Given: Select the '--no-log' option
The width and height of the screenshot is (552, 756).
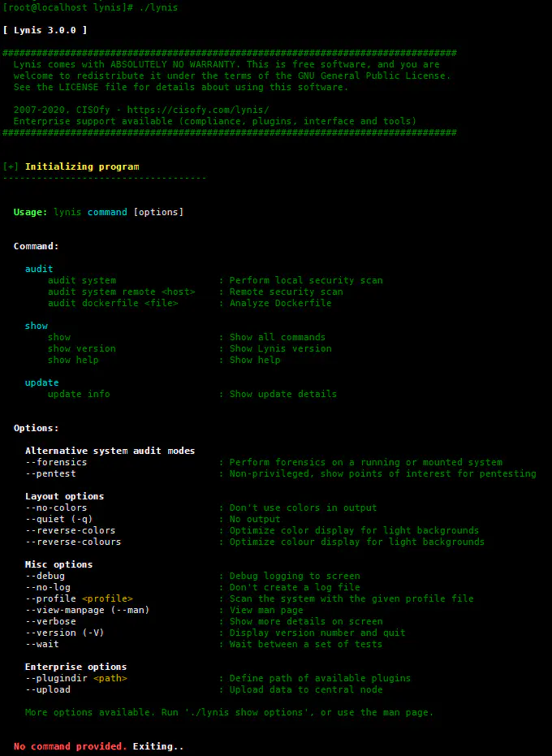Looking at the screenshot, I should [48, 588].
